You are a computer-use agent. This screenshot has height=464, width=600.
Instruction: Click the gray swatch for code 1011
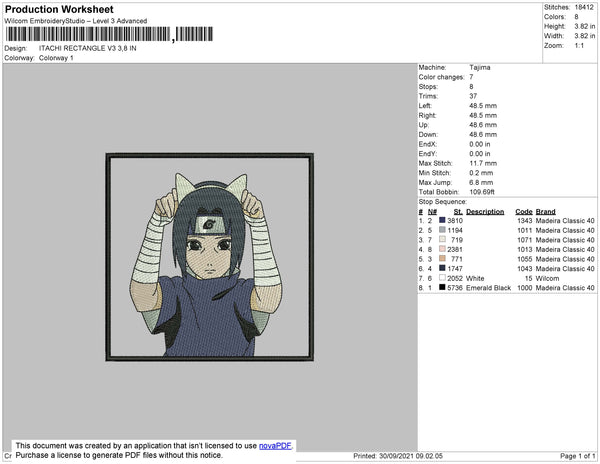pyautogui.click(x=442, y=230)
